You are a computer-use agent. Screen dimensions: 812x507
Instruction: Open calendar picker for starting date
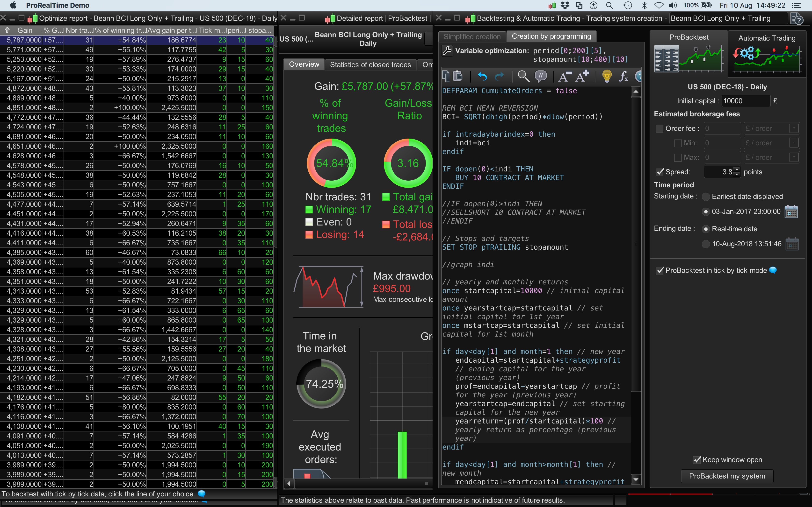pos(791,211)
